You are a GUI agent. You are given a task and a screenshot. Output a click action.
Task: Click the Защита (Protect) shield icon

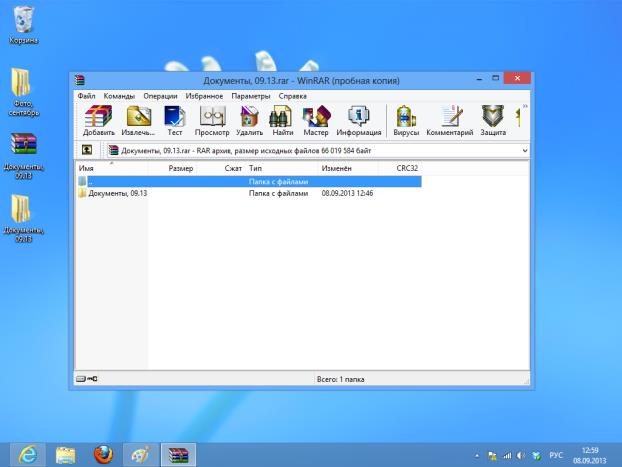tap(493, 121)
